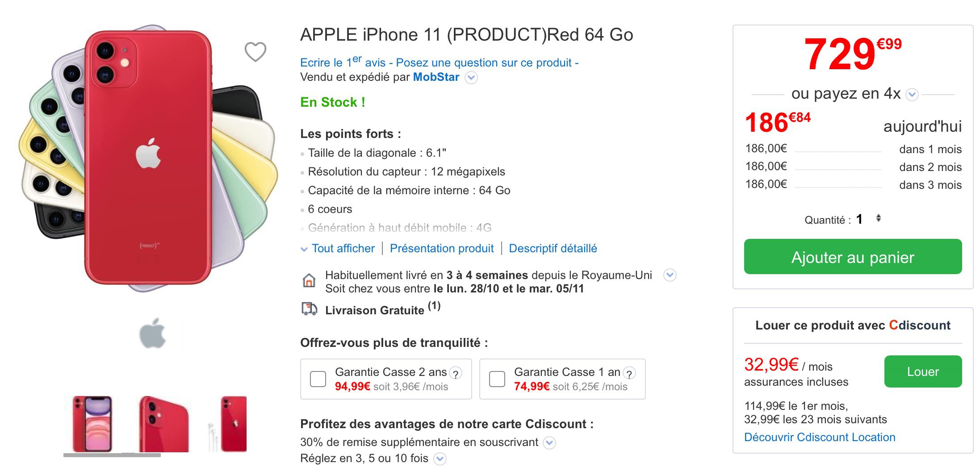
Task: Enable the Garantie Casse 2 ans checkbox
Action: click(318, 379)
